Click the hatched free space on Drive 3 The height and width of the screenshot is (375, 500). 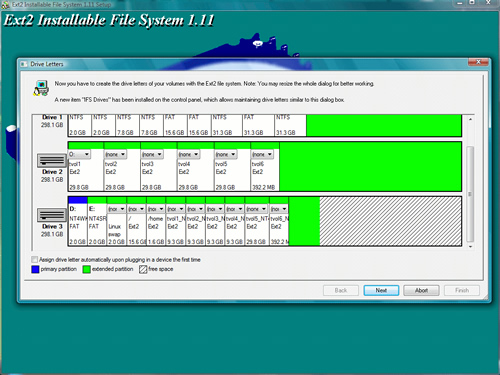tap(390, 221)
